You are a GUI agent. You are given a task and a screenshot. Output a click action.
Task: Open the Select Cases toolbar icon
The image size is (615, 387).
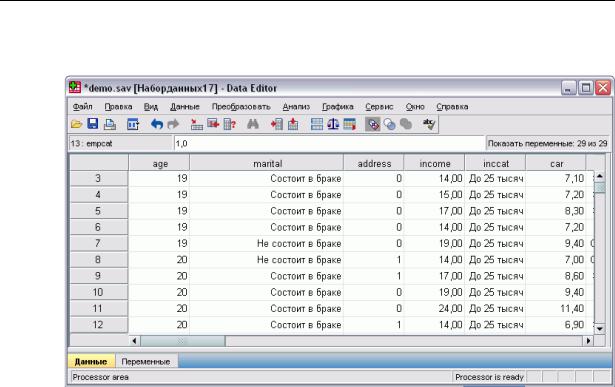(x=349, y=124)
